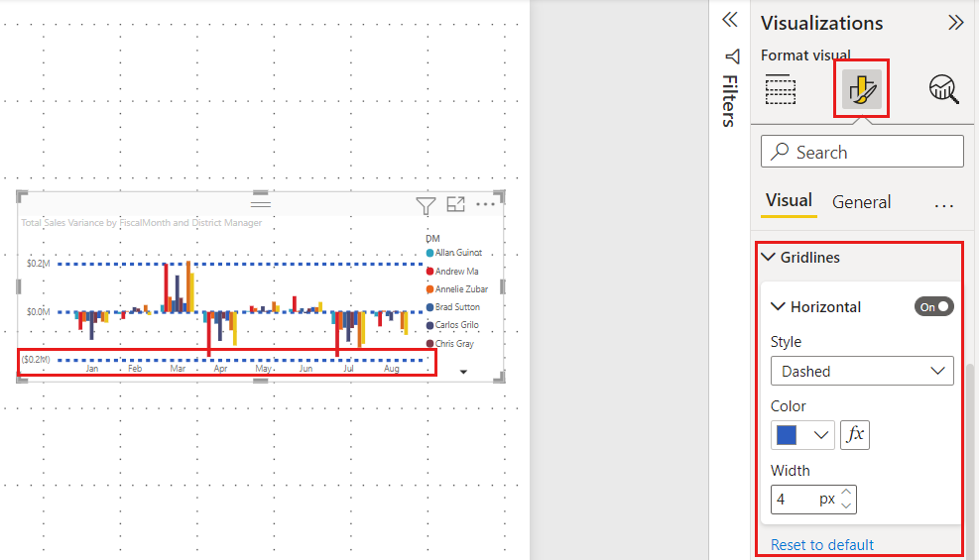Collapse the Horizontal subsection
Image resolution: width=979 pixels, height=560 pixels.
click(778, 306)
